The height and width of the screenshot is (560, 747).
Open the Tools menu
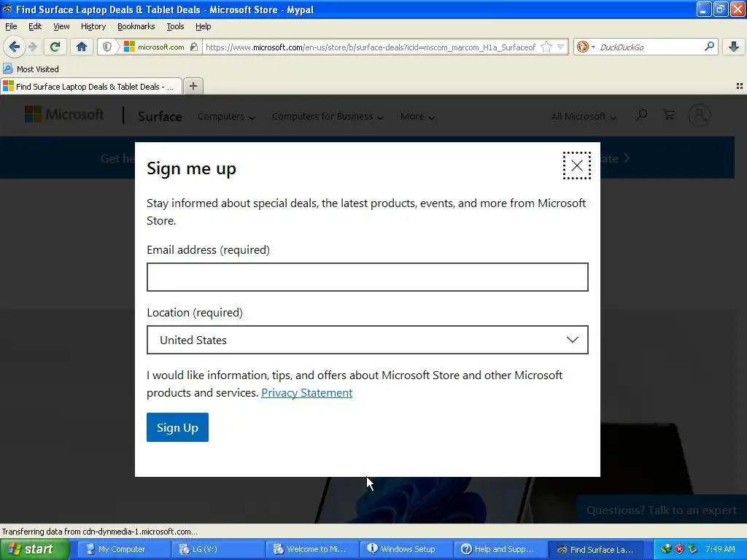coord(175,26)
